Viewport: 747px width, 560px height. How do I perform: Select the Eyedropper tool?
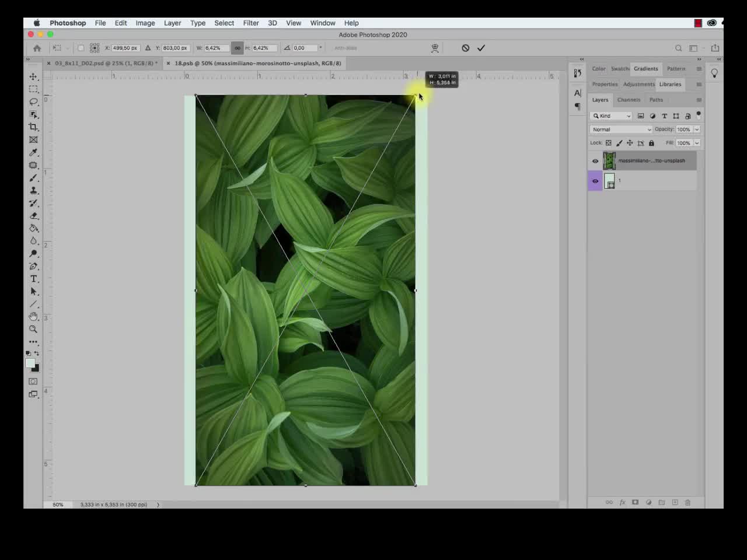pyautogui.click(x=33, y=152)
